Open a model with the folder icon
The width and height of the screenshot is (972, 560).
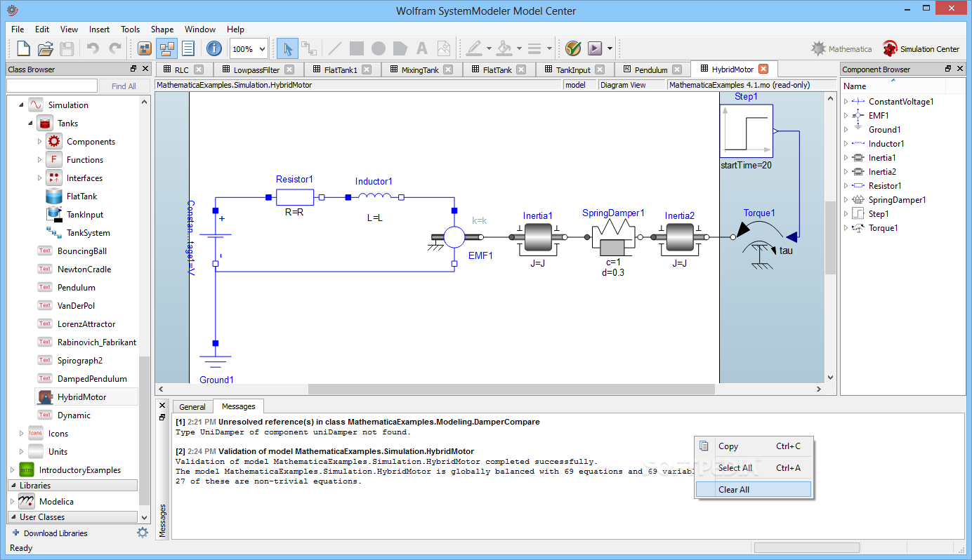pyautogui.click(x=45, y=49)
